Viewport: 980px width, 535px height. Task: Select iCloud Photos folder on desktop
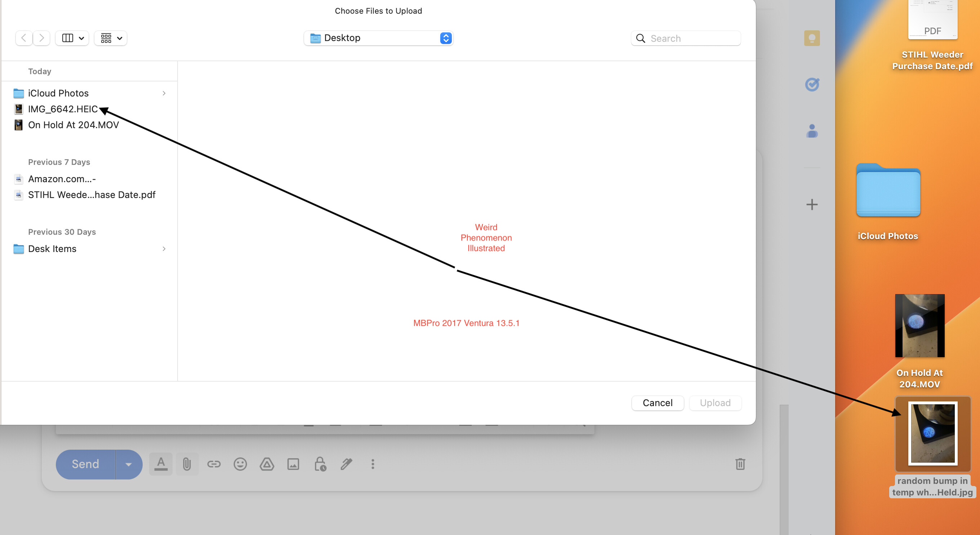point(888,202)
